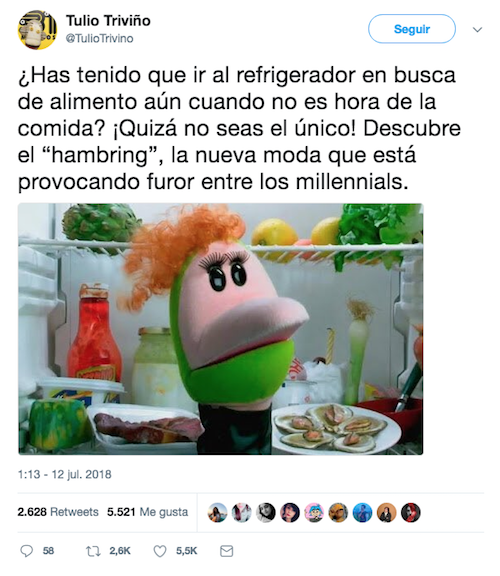Image resolution: width=500 pixels, height=576 pixels.
Task: Click the 58 replies count
Action: tap(48, 551)
